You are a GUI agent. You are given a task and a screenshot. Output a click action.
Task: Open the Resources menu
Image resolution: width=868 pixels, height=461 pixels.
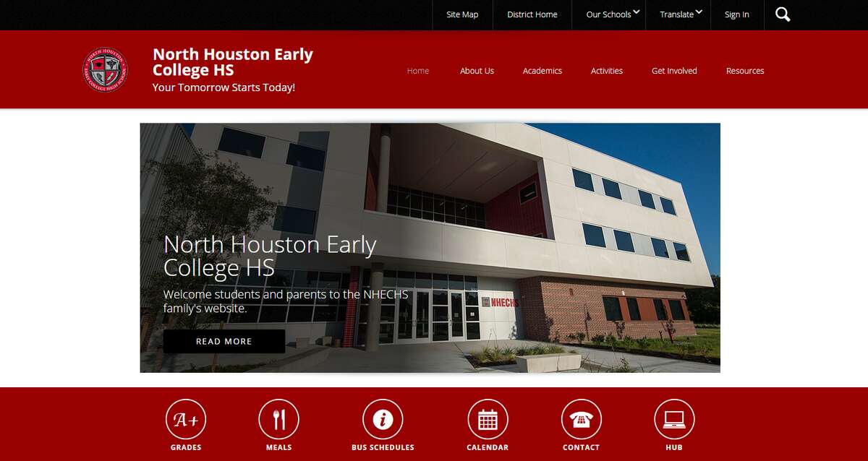click(x=745, y=71)
